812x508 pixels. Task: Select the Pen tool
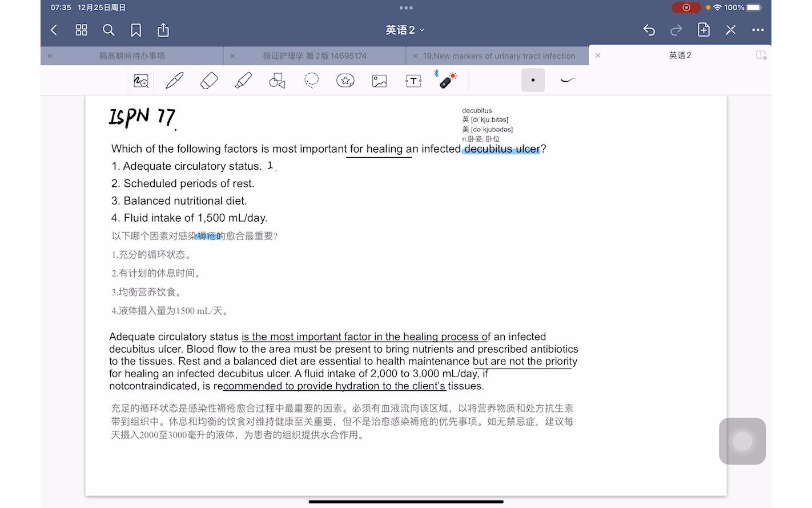pyautogui.click(x=175, y=81)
